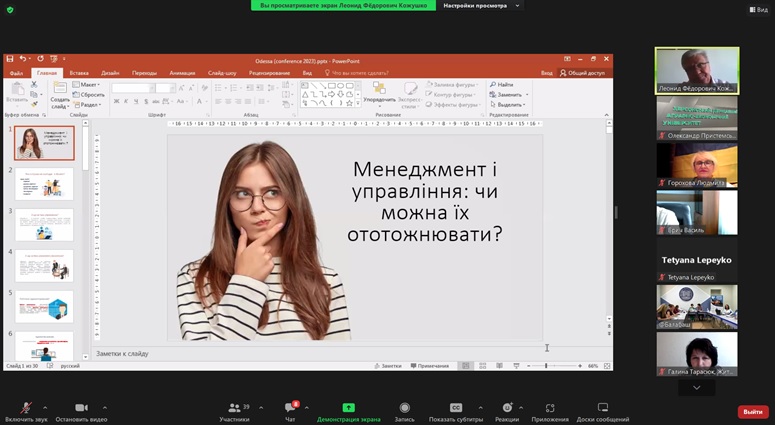
Task: Stop video with Остановить видео
Action: coord(81,412)
